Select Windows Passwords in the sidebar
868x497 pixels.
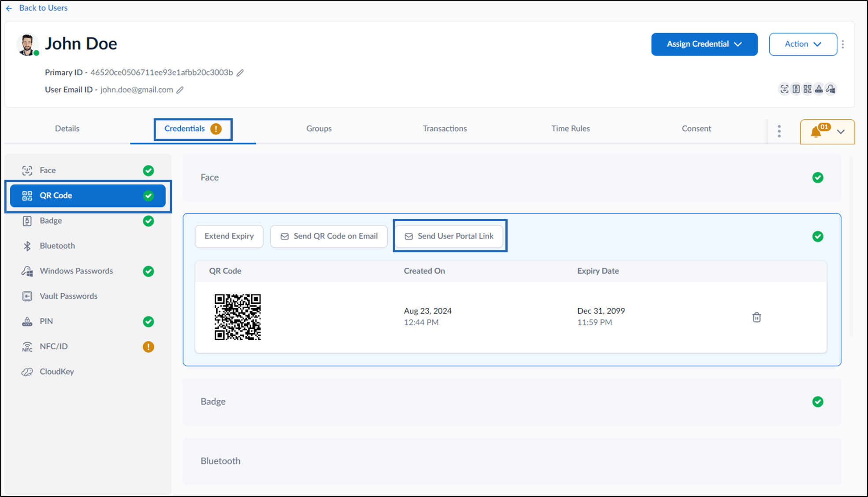coord(88,271)
